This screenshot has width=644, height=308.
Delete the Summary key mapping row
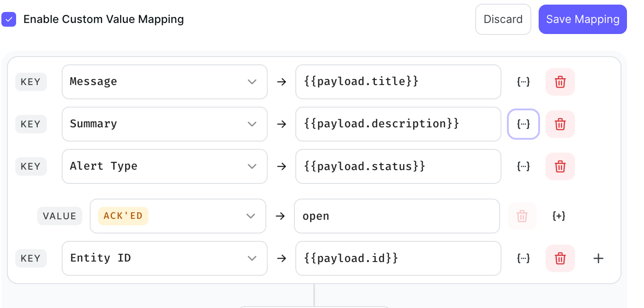pos(560,124)
